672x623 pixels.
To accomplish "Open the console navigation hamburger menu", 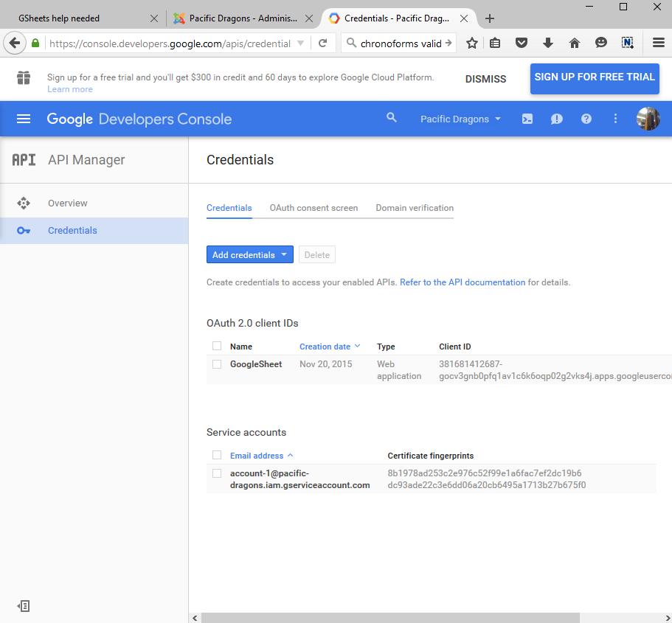I will (x=24, y=119).
